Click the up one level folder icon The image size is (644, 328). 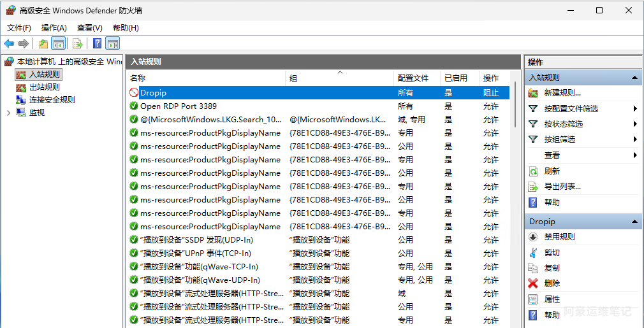(x=43, y=43)
